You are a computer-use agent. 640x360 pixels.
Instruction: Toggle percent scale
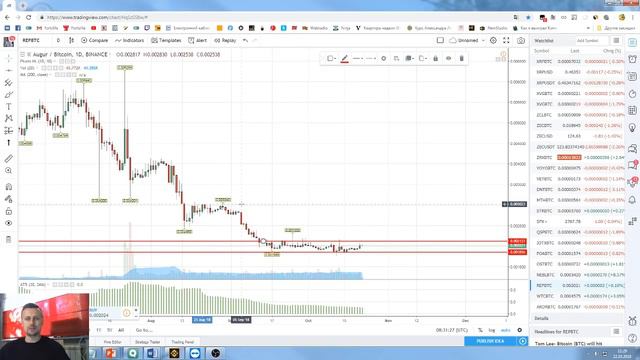(480, 330)
